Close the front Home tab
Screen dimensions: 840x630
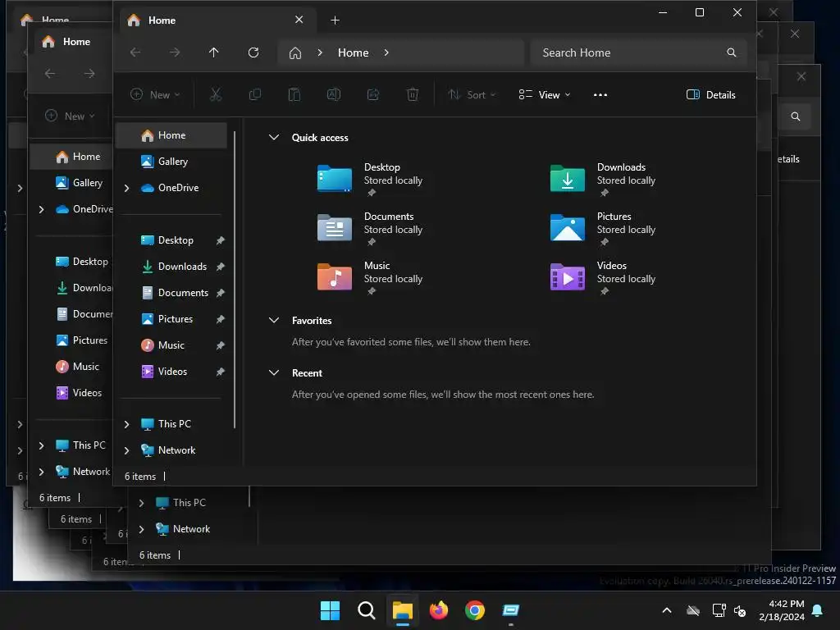(299, 20)
